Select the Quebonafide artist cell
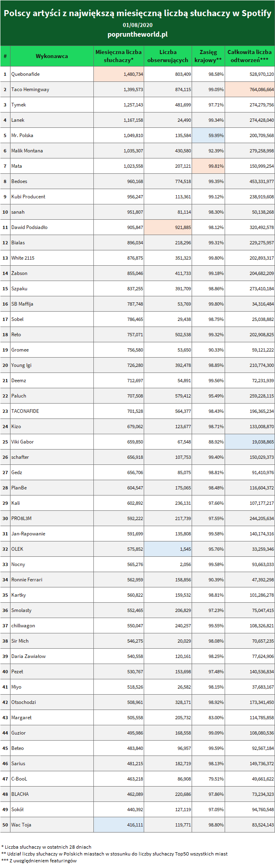 tap(52, 74)
